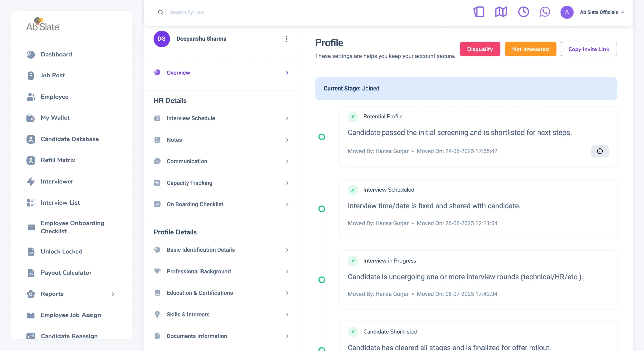Click the map icon in top bar
644x351 pixels.
point(501,12)
